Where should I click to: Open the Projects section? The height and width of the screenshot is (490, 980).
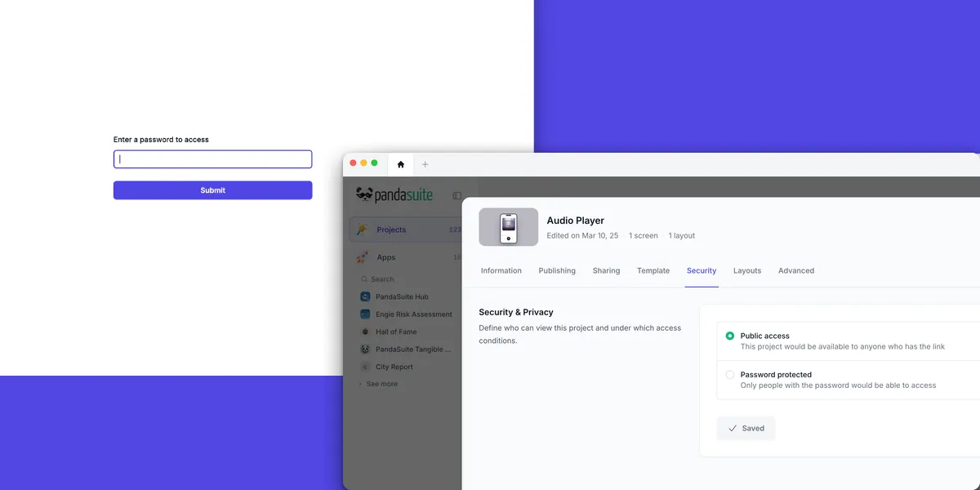coord(405,229)
